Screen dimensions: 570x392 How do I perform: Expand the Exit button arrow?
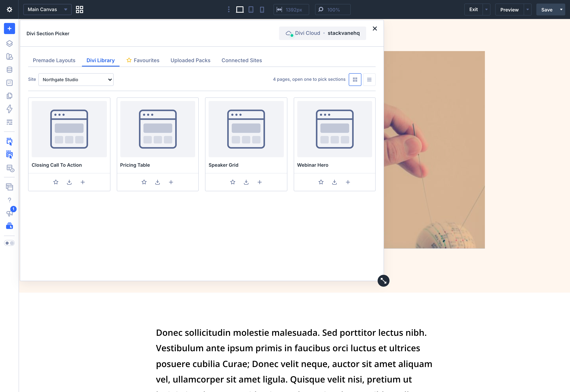tap(486, 10)
